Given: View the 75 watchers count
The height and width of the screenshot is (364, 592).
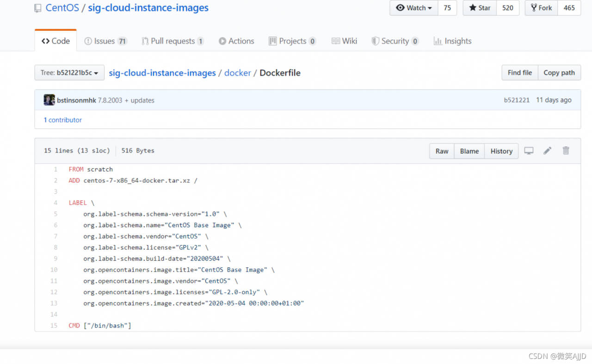Looking at the screenshot, I should click(447, 8).
